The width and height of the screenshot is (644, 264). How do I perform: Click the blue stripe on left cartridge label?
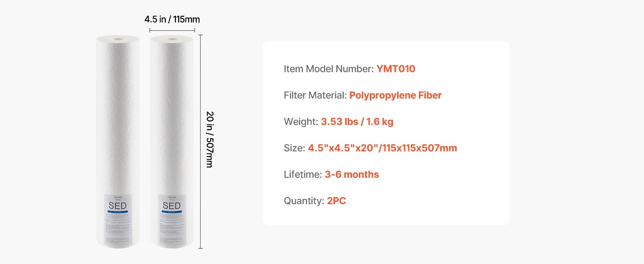(117, 212)
